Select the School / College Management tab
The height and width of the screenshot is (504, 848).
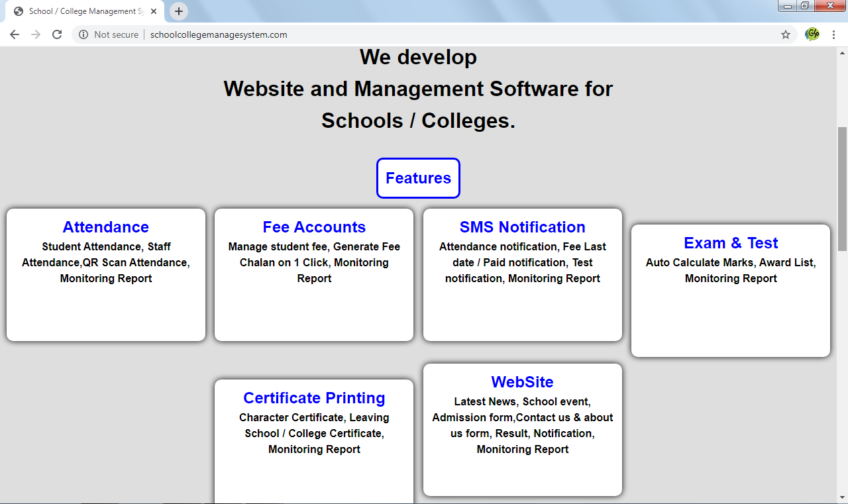[83, 11]
